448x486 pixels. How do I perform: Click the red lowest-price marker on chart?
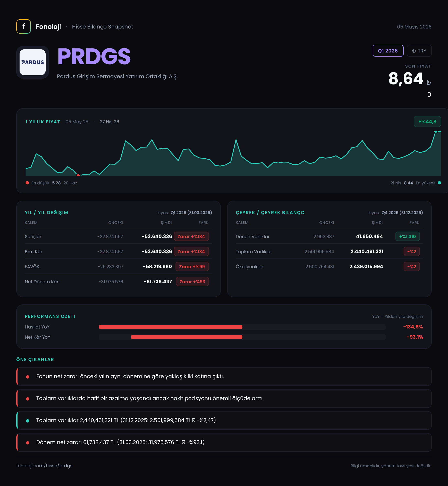78,175
